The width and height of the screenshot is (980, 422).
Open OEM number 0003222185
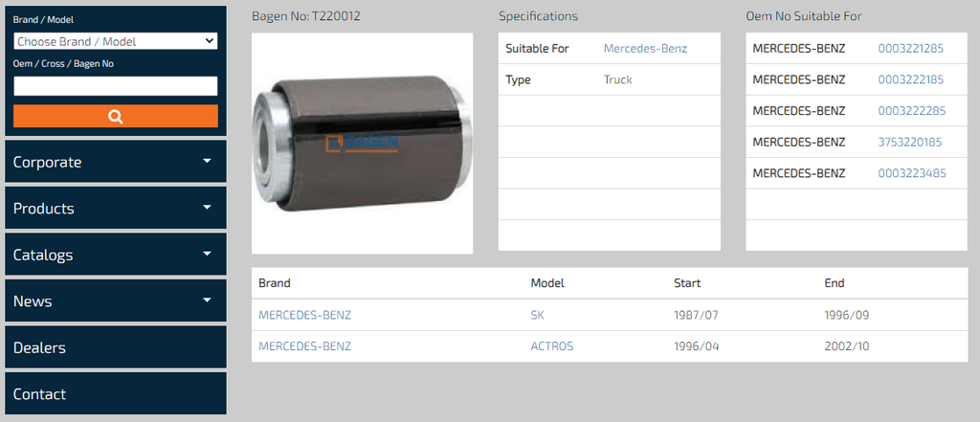[x=910, y=79]
